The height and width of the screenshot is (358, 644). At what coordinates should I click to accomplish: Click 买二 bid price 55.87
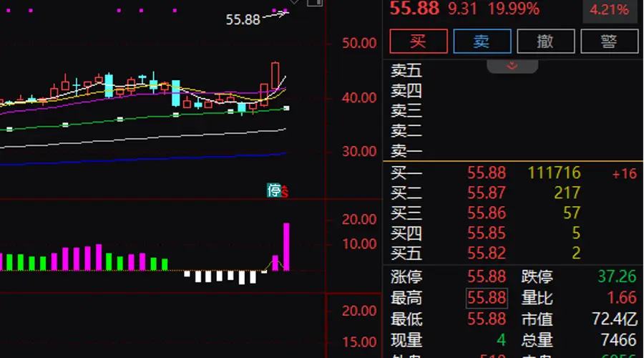(x=487, y=193)
